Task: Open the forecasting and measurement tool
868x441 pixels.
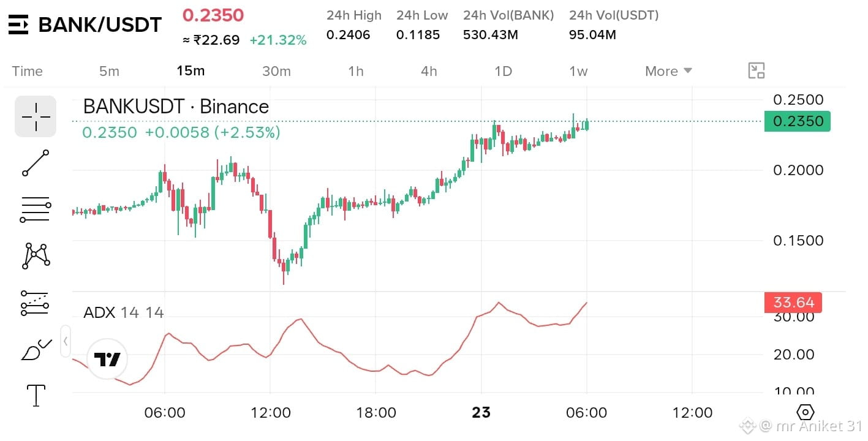Action: [x=36, y=303]
